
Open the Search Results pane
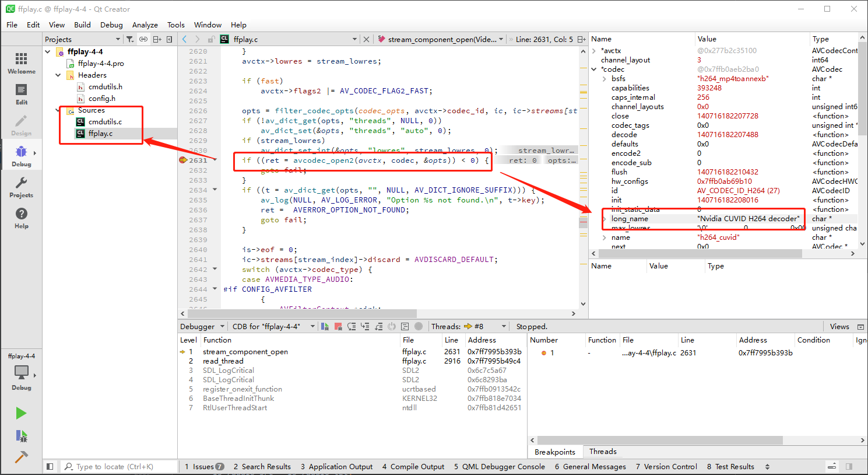(262, 466)
